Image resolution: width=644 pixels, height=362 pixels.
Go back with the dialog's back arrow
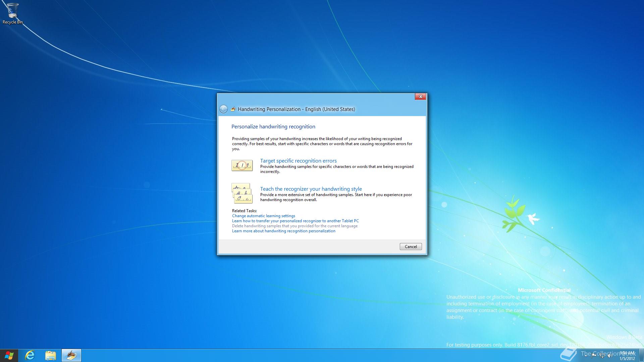point(223,109)
